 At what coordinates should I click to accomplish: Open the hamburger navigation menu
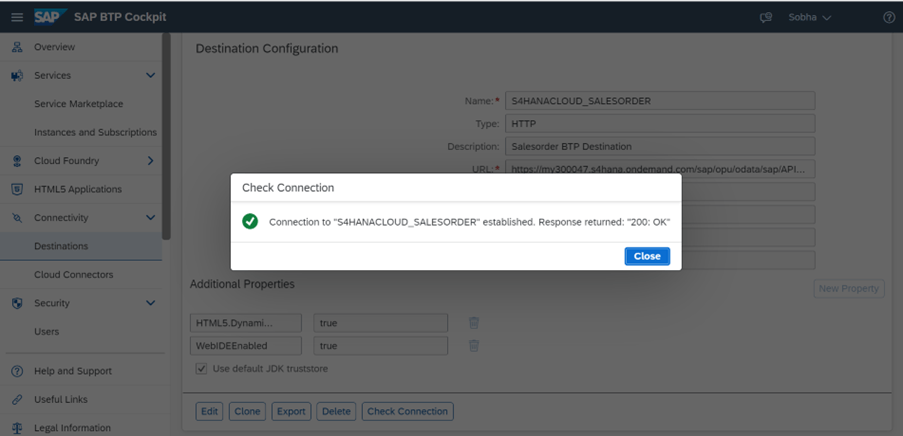coord(17,17)
